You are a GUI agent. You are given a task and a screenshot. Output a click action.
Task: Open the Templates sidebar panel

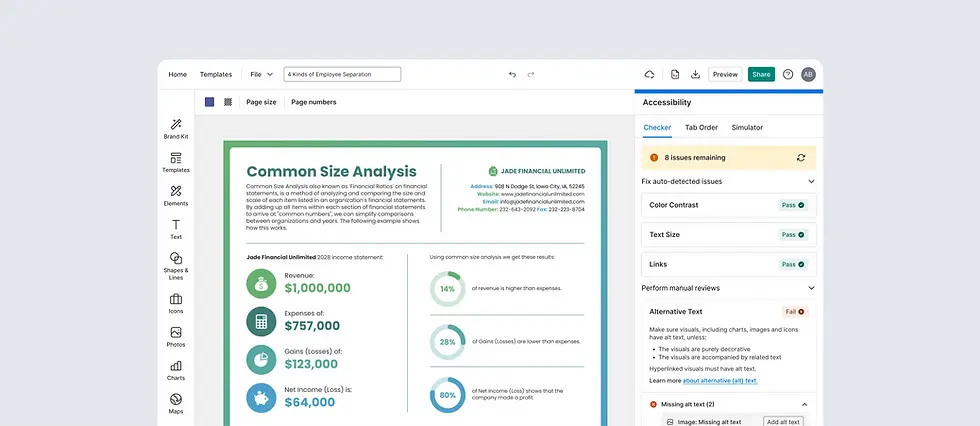coord(176,162)
